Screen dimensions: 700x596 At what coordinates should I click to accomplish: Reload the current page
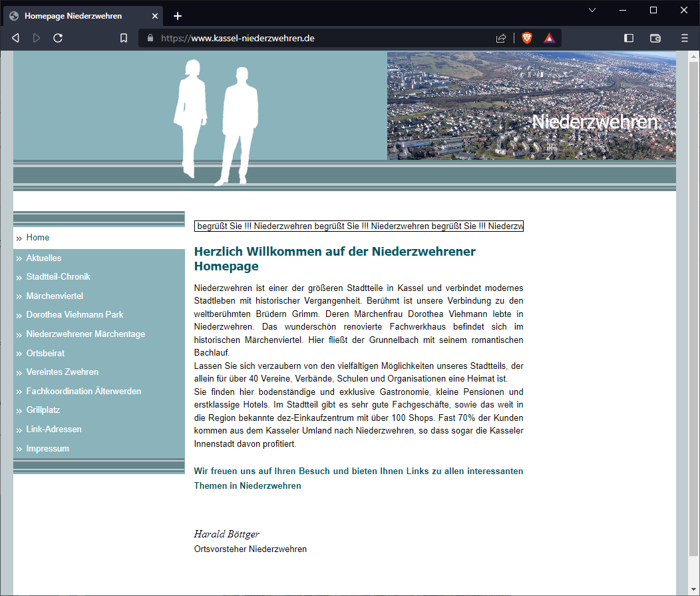pos(58,38)
